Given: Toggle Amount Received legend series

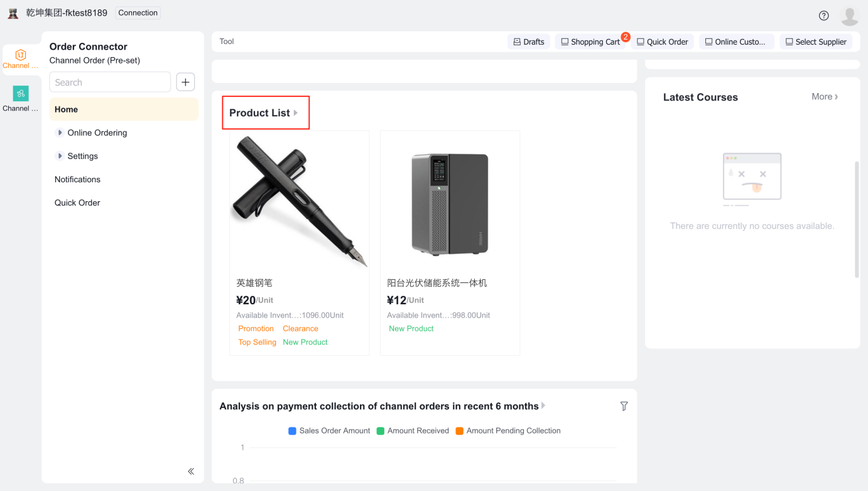Looking at the screenshot, I should 413,431.
